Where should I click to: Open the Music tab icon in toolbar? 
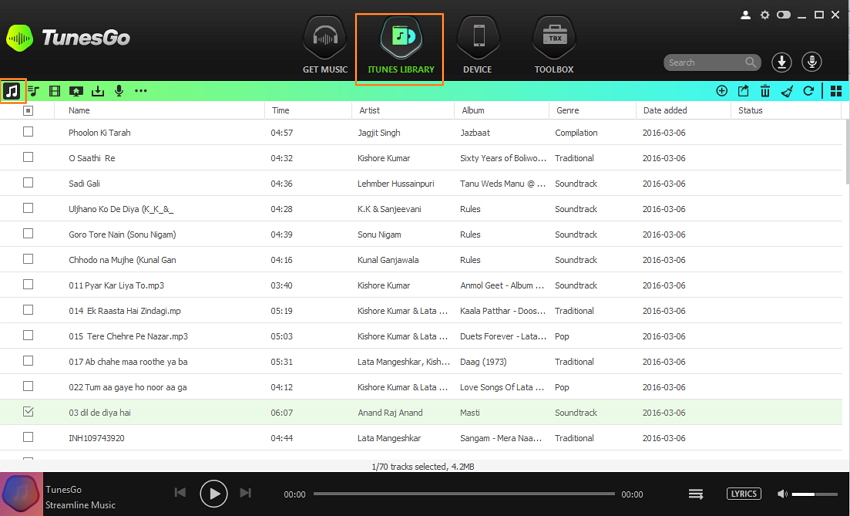12,91
